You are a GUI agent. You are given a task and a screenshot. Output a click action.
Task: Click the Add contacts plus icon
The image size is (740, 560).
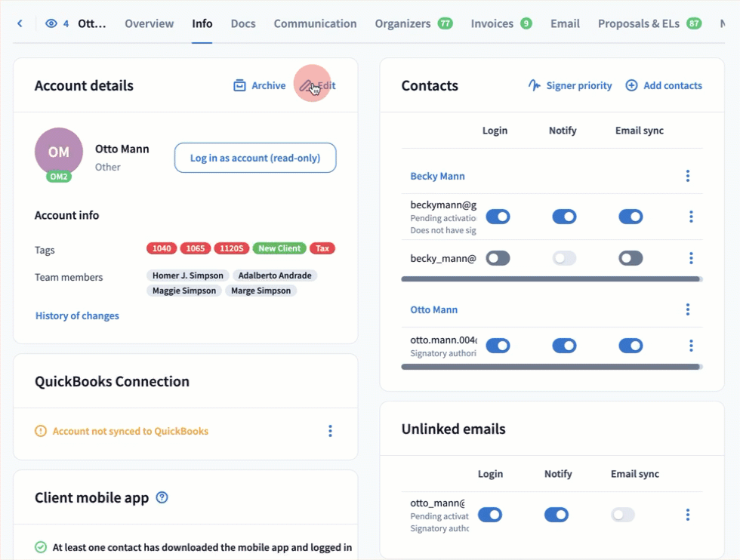(632, 86)
